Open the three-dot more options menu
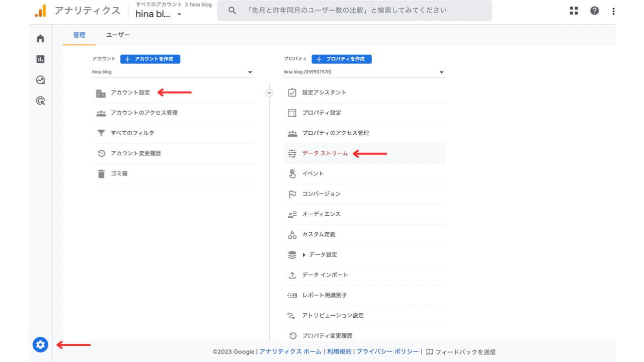Image resolution: width=644 pixels, height=362 pixels. [613, 11]
